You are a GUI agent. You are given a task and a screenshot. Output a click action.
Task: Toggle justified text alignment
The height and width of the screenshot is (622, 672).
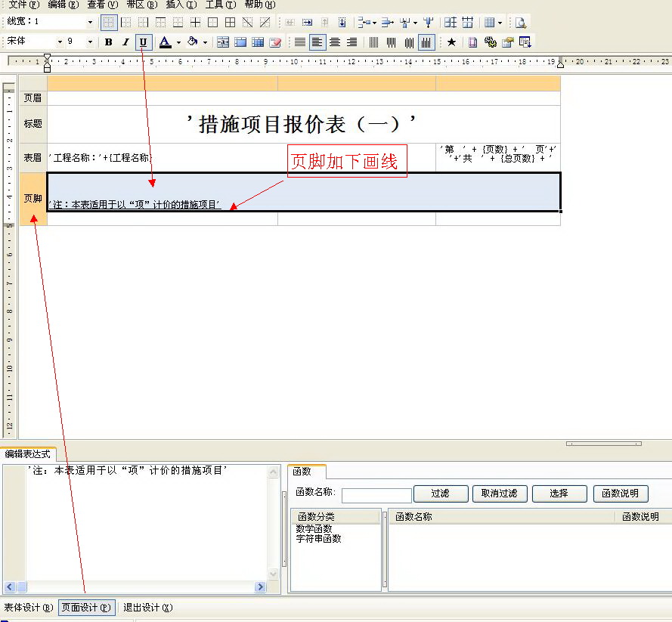coord(300,42)
